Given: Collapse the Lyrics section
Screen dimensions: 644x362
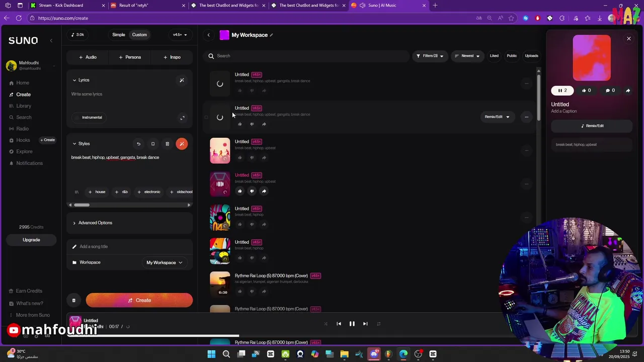Looking at the screenshot, I should click(80, 80).
